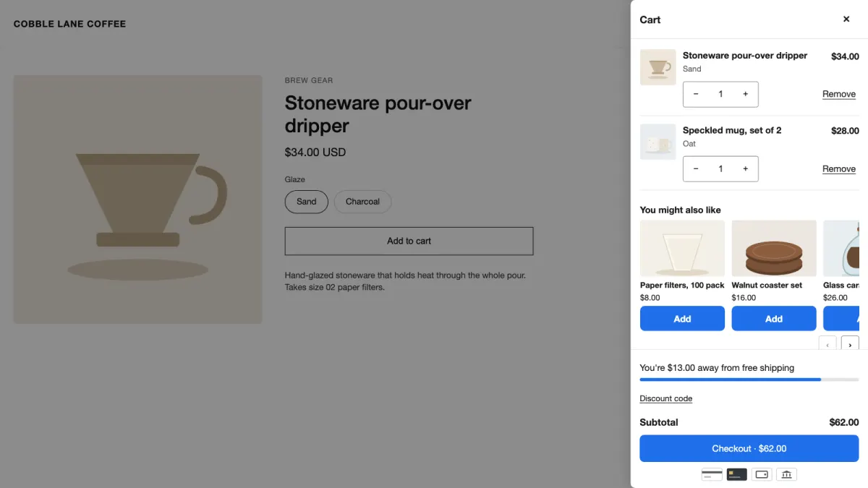This screenshot has width=868, height=488.
Task: Select the credit card payment icon
Action: 712,474
